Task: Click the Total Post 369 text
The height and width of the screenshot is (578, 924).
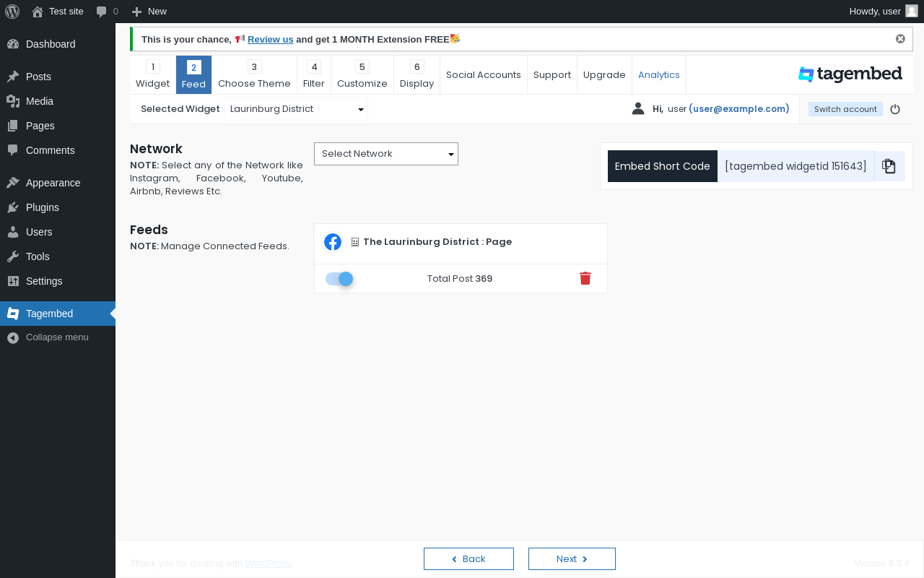Action: tap(460, 279)
